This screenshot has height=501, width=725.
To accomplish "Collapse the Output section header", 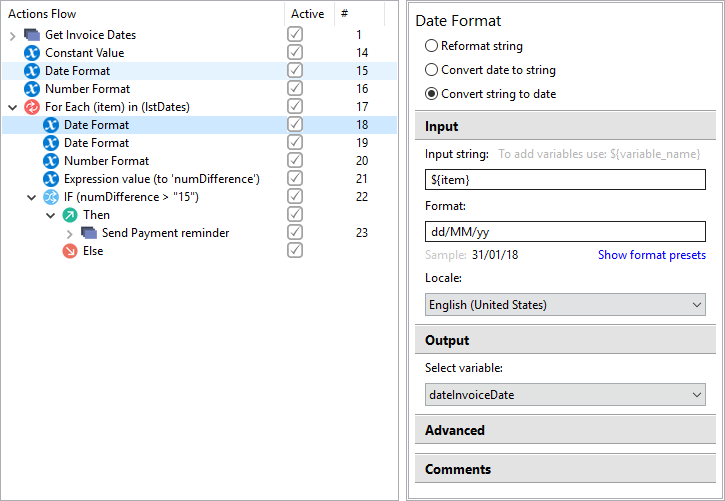I will (565, 340).
